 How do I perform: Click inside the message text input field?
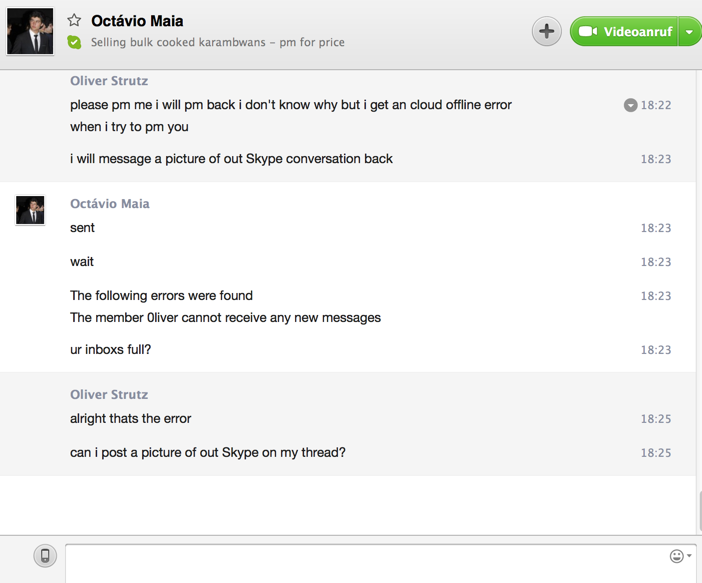[360, 562]
